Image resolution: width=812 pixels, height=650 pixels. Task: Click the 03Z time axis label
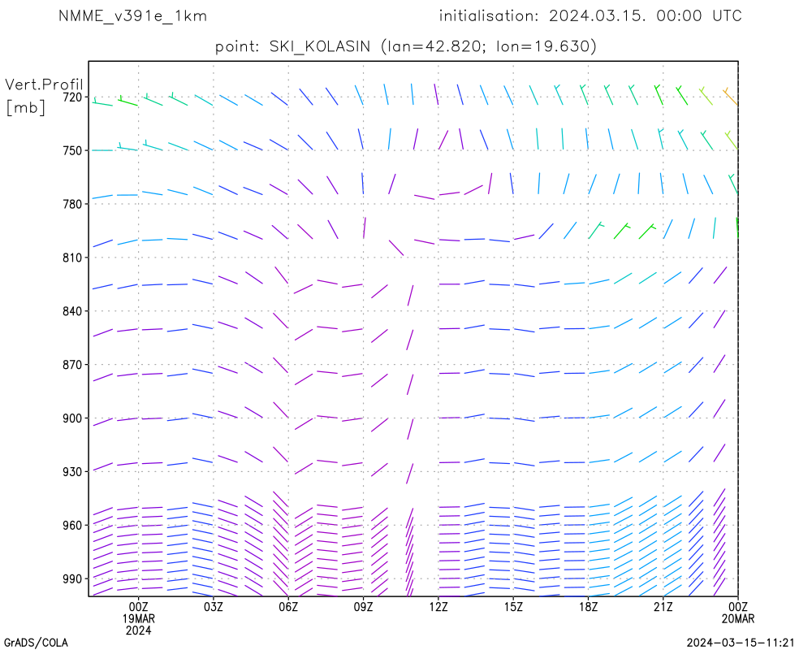[214, 607]
